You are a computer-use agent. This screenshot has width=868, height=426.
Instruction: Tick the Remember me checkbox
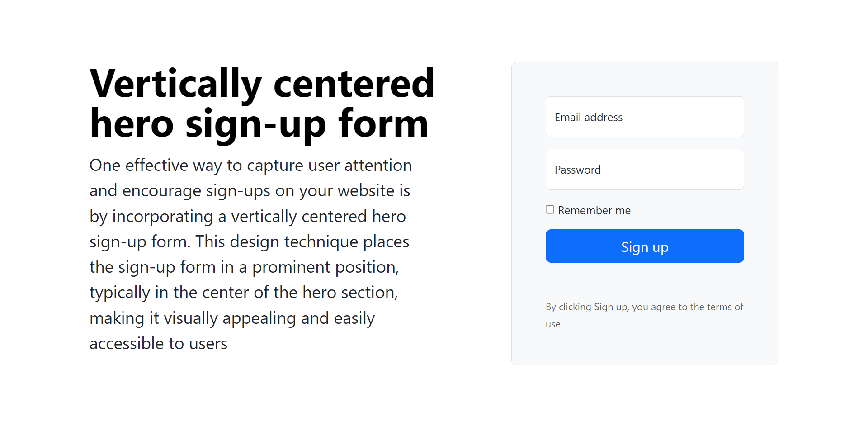pos(550,210)
